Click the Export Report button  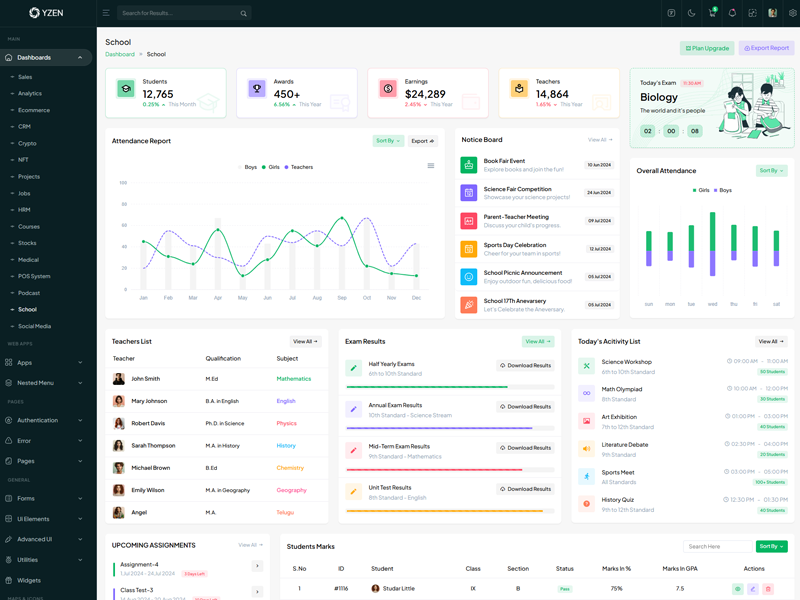point(766,48)
